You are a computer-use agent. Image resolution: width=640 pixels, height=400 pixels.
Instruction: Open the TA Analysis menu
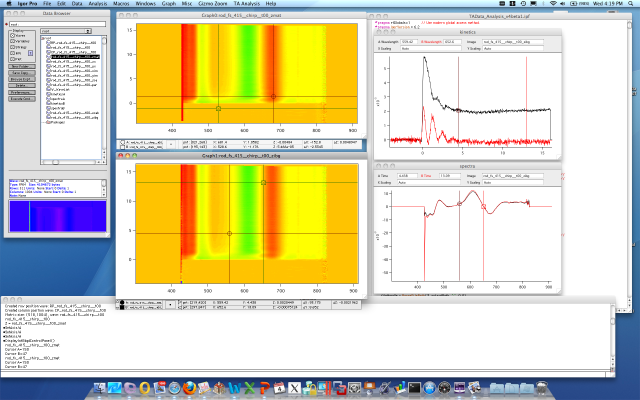coord(246,3)
